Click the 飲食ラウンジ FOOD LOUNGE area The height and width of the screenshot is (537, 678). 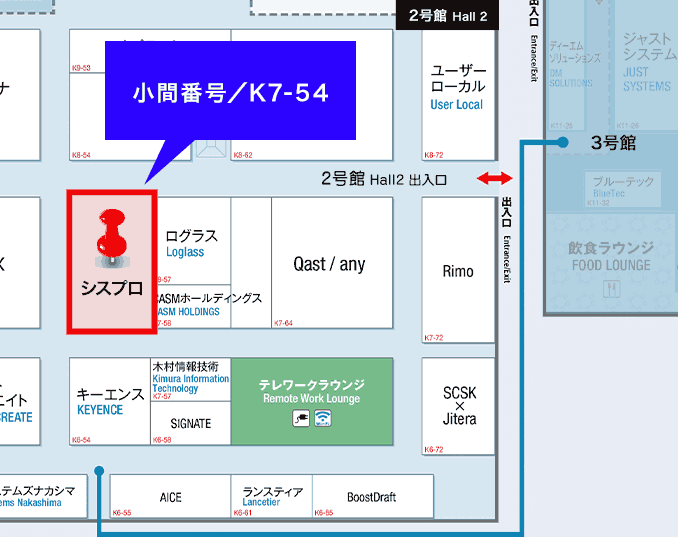tap(611, 264)
